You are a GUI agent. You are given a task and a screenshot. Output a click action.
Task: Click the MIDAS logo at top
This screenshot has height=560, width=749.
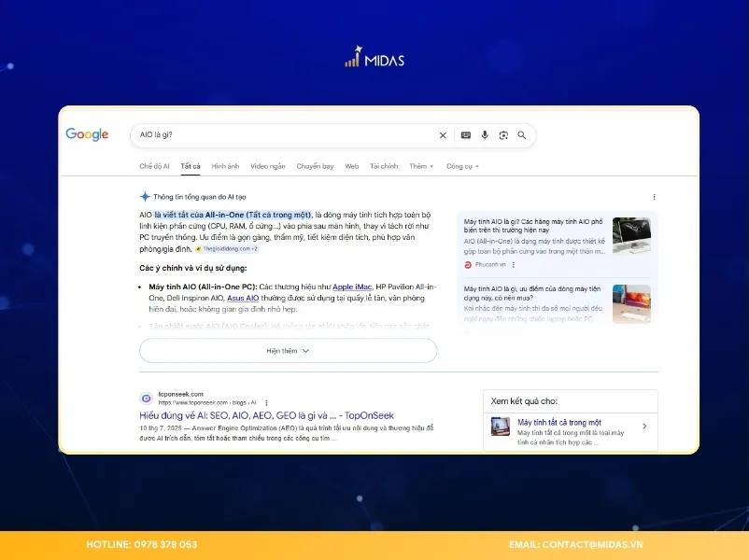click(x=374, y=60)
